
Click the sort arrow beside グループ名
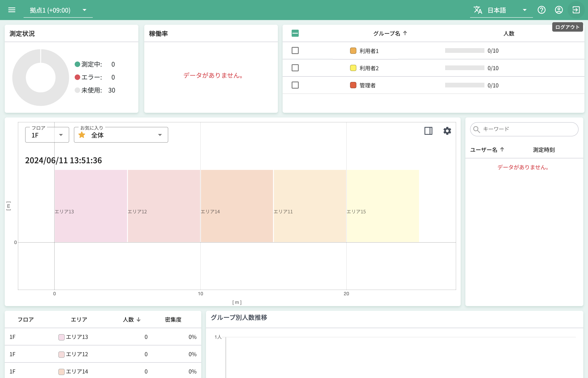[x=405, y=33]
